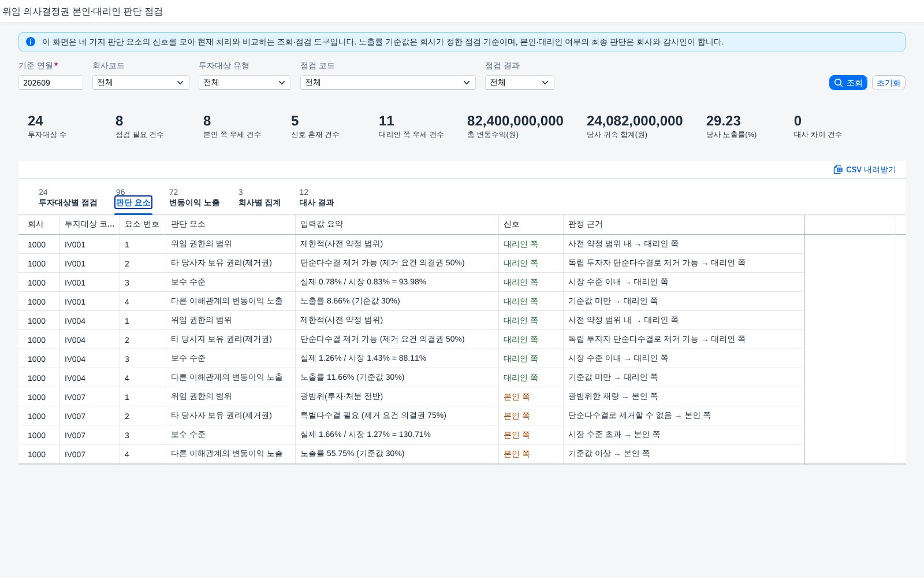Download the table via CSV 내려받기
This screenshot has width=924, height=578.
[865, 169]
